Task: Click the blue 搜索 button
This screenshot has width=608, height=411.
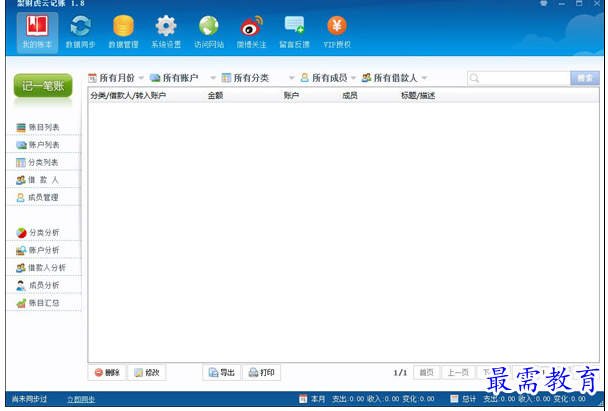Action: click(x=585, y=78)
